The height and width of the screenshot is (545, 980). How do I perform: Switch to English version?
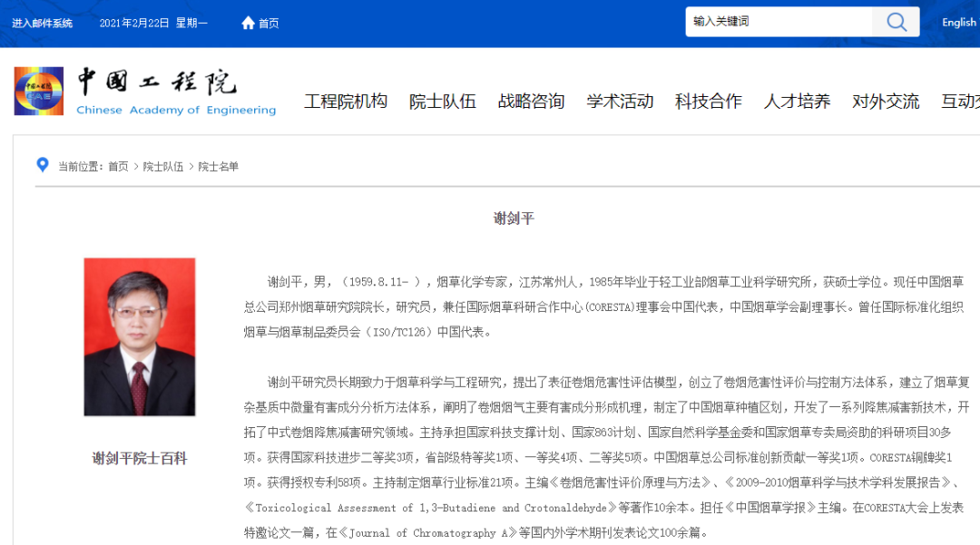pyautogui.click(x=959, y=23)
